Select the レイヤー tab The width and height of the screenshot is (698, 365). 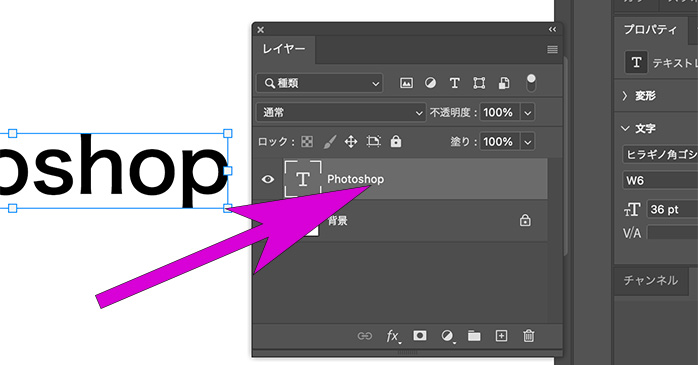284,49
